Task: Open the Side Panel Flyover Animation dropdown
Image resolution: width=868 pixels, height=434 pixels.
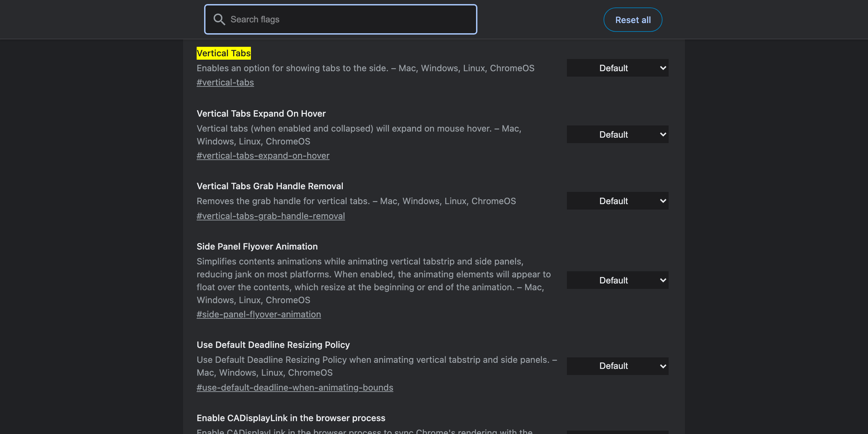Action: [x=617, y=280]
